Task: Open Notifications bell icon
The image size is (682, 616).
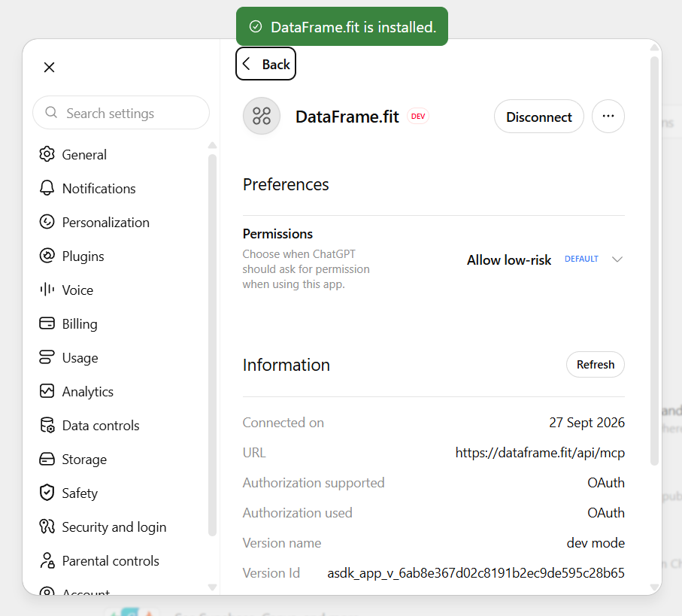Action: (x=47, y=188)
